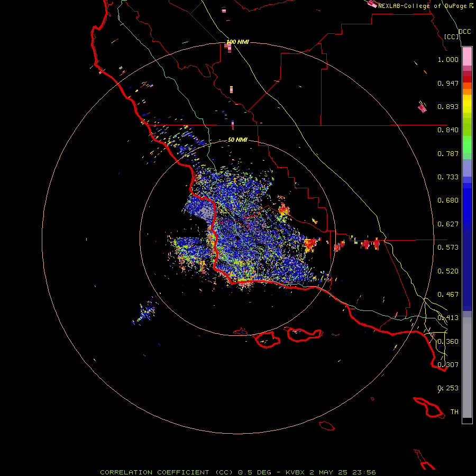Click the 0.680 scale value
Viewport: 476px width, 476px height.
click(448, 200)
